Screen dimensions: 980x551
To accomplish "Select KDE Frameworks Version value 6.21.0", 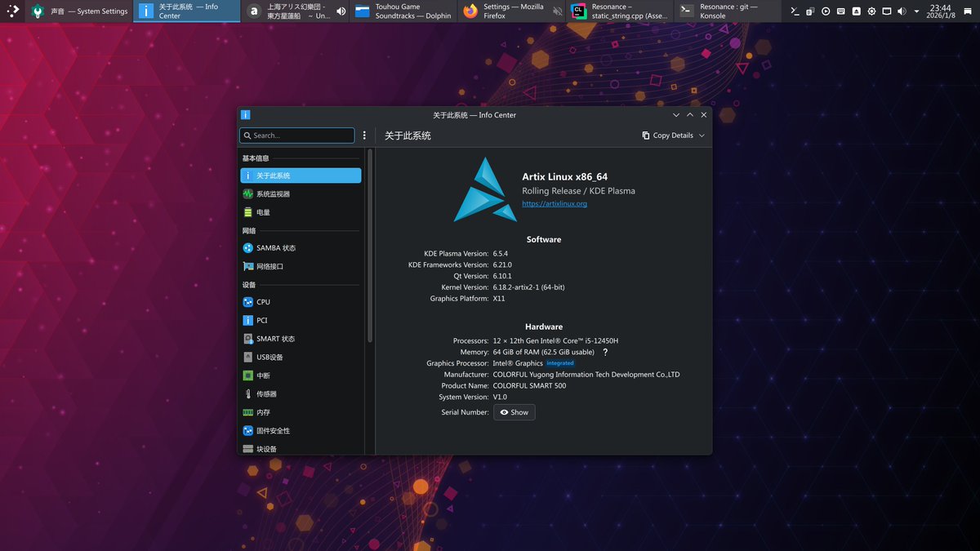I will pyautogui.click(x=502, y=265).
